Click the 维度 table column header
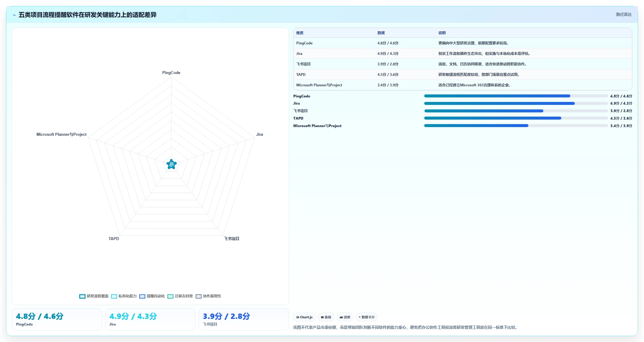The height and width of the screenshot is (342, 644). [300, 33]
